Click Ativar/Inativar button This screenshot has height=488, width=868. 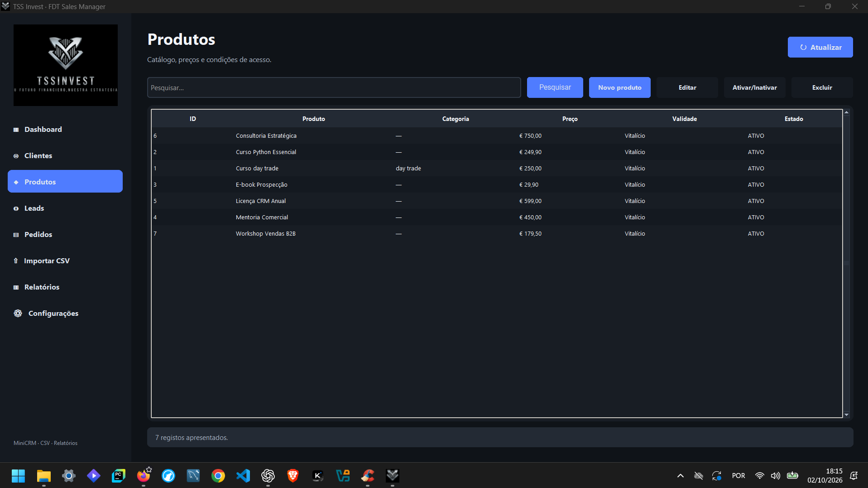[x=754, y=87]
